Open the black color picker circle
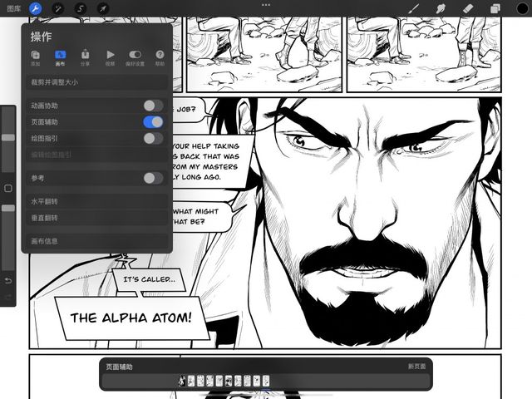 click(x=522, y=8)
